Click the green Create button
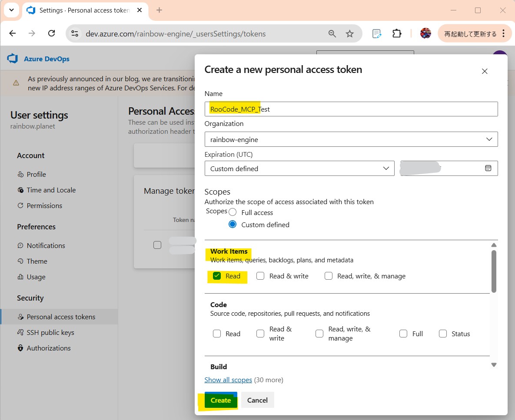This screenshot has height=420, width=515. coord(221,400)
